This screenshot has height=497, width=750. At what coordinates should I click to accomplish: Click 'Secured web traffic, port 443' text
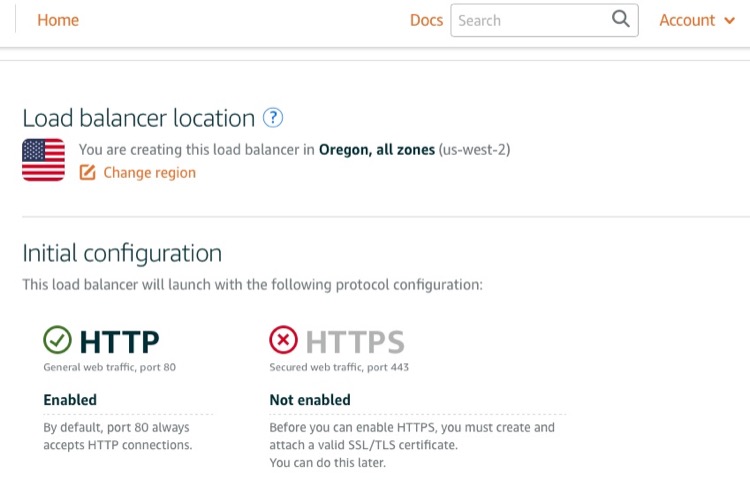click(339, 367)
